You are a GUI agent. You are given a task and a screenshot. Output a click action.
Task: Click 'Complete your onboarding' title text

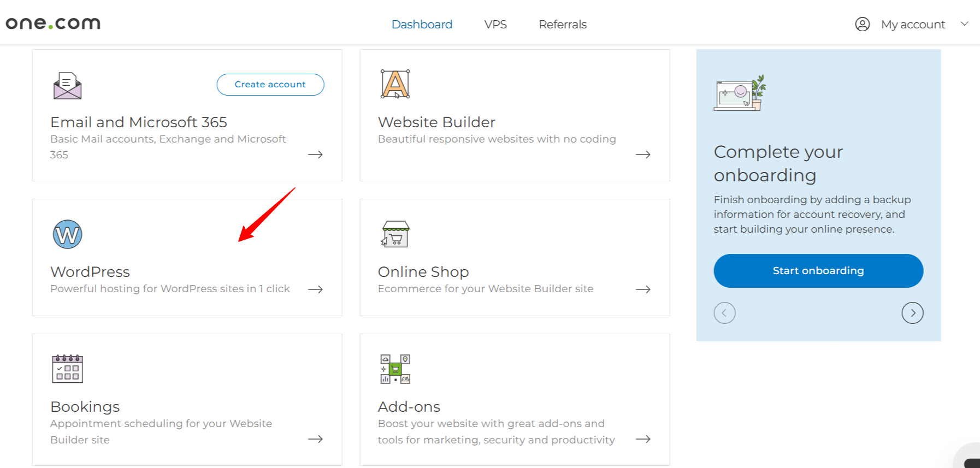(x=778, y=163)
